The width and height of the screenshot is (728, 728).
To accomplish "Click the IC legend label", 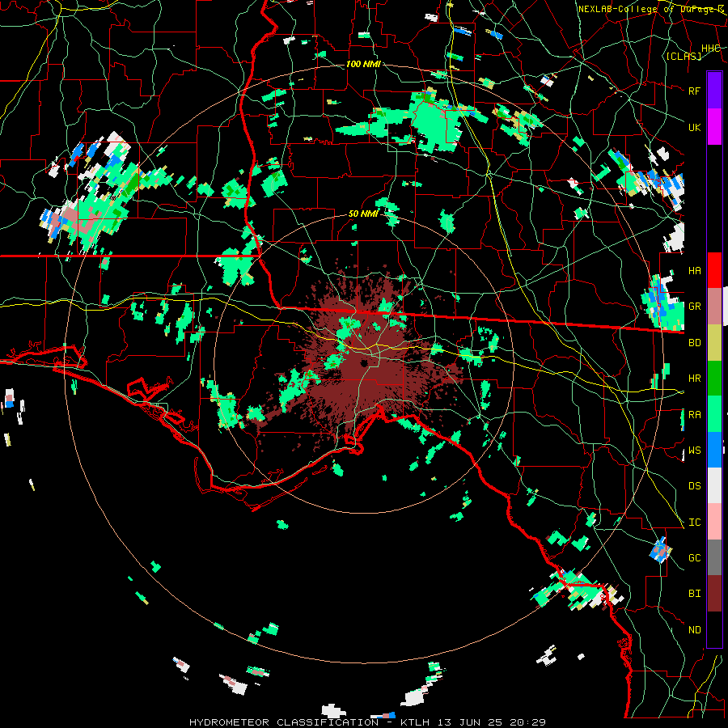I will pos(695,523).
